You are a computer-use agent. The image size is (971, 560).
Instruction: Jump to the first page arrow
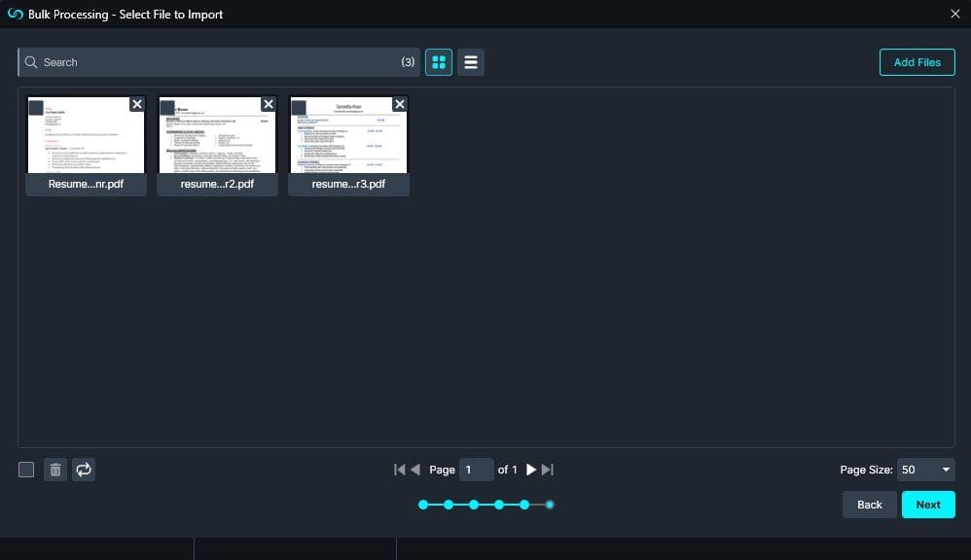click(399, 470)
